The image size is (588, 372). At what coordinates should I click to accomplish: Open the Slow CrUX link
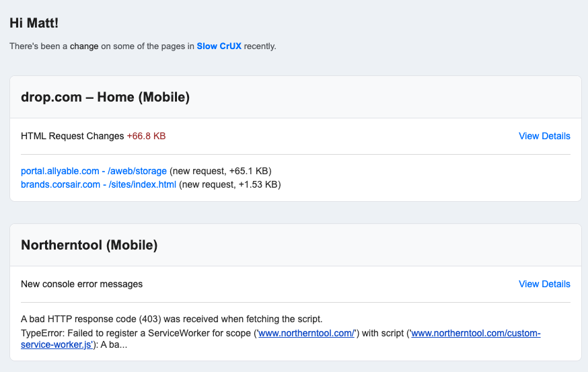[219, 46]
